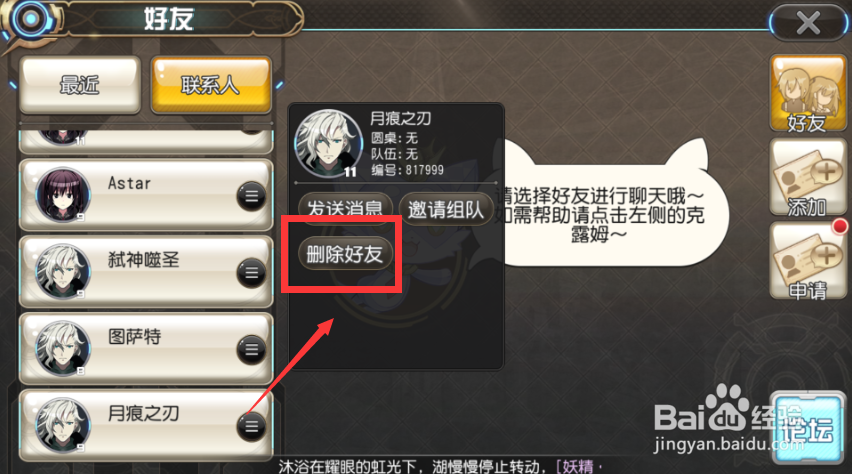The height and width of the screenshot is (474, 852).
Task: Open options menu icon for 月痕之刃 row
Action: tap(251, 426)
